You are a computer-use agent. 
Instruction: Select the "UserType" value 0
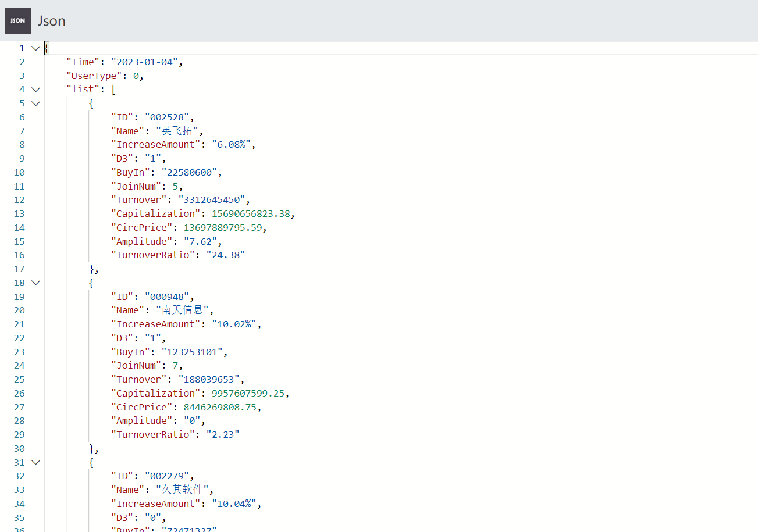(x=135, y=75)
